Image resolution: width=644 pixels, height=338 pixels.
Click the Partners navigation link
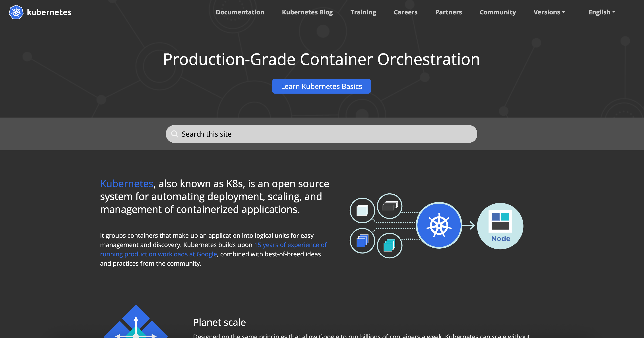[x=448, y=12]
